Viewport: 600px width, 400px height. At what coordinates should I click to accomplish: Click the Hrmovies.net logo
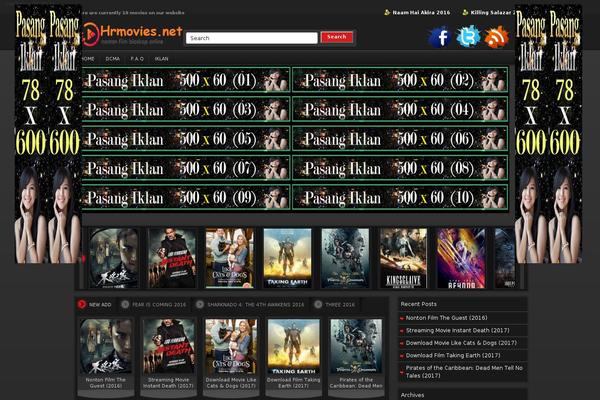pos(132,34)
